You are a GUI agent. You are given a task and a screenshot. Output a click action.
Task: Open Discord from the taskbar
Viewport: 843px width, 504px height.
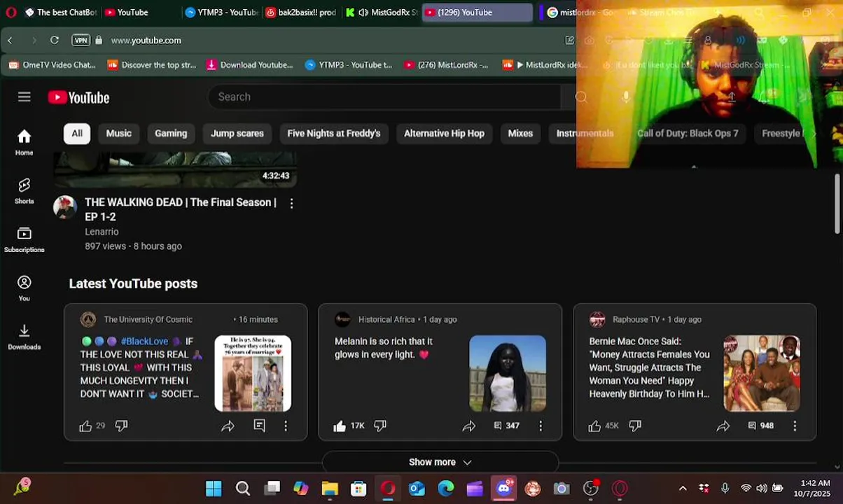[x=504, y=488]
